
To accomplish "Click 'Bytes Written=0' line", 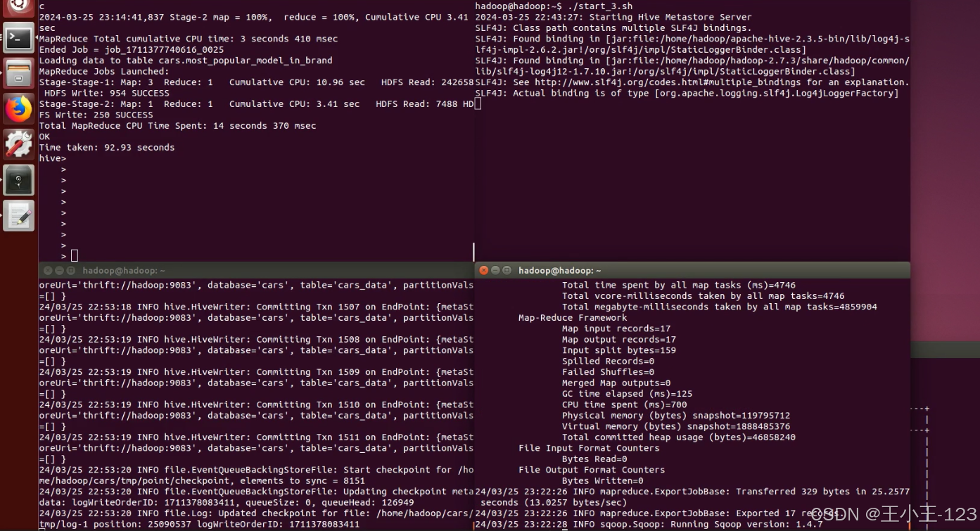I will 603,481.
